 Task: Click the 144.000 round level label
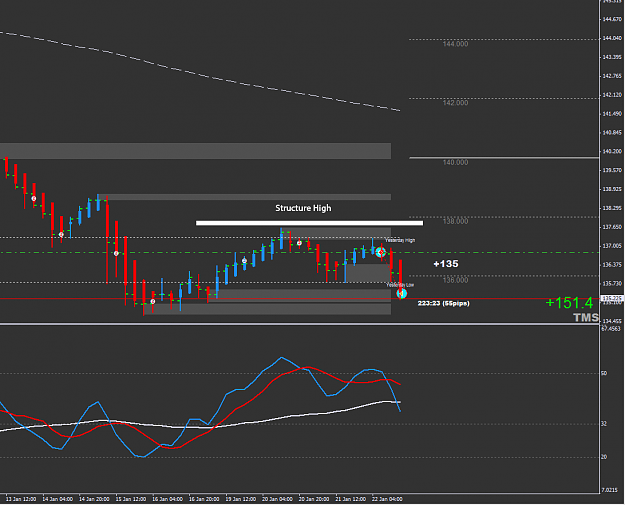click(455, 44)
